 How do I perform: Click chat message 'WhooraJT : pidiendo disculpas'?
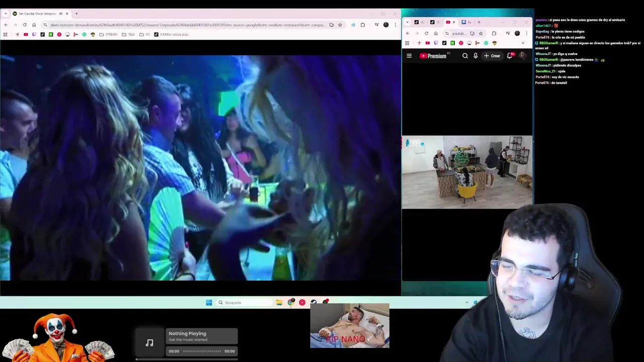pyautogui.click(x=558, y=65)
